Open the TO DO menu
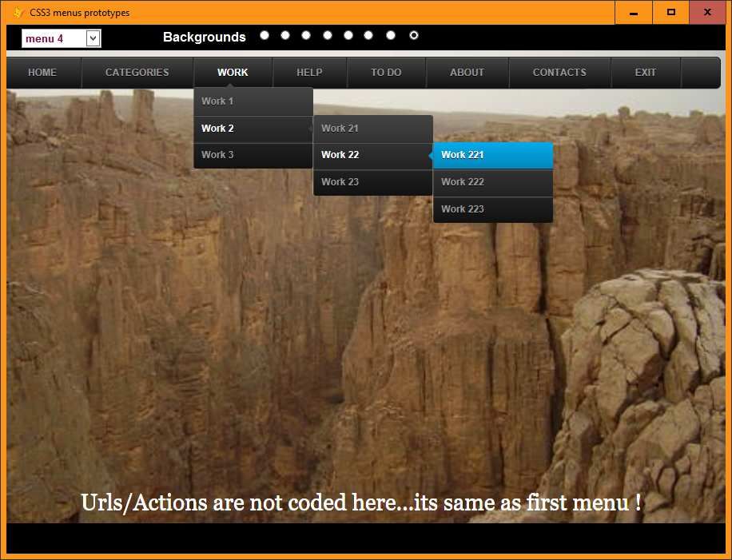732x560 pixels. click(x=387, y=72)
